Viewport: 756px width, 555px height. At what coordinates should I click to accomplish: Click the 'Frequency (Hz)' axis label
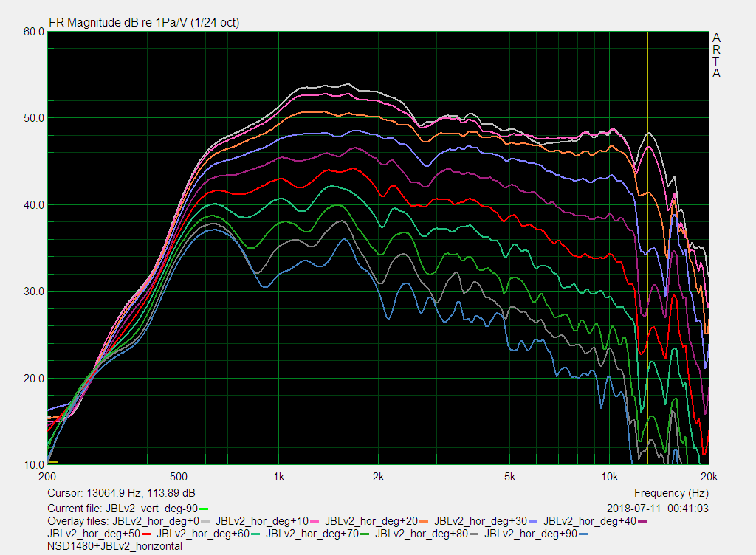pos(671,493)
